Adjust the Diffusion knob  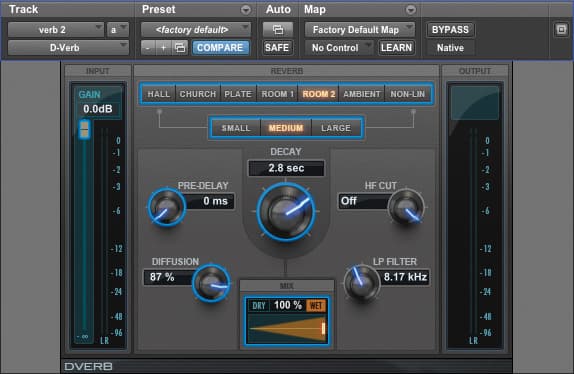211,283
